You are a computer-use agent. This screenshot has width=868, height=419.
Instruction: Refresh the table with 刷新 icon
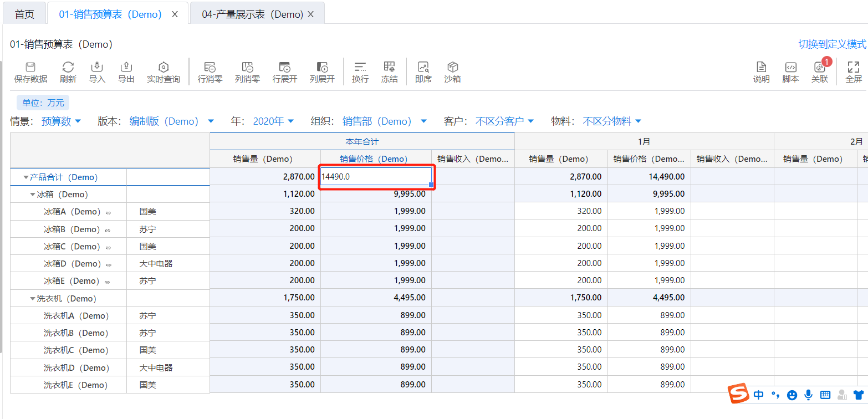pyautogui.click(x=68, y=68)
